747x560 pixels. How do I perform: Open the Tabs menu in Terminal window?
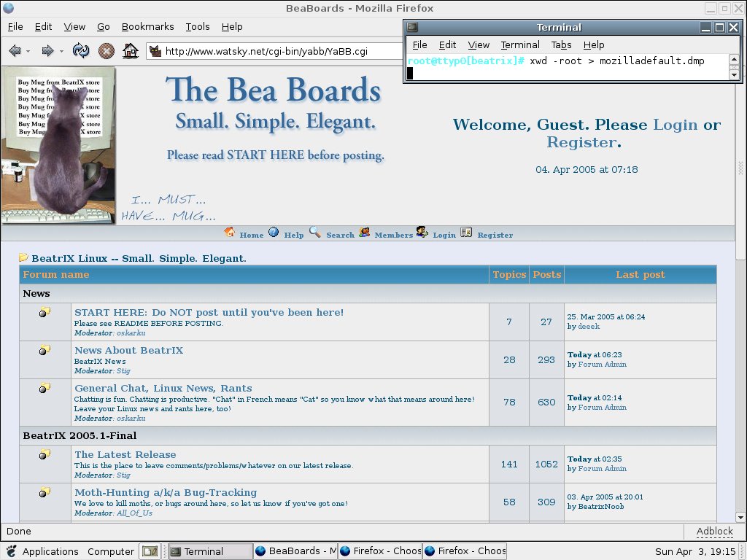[x=561, y=44]
